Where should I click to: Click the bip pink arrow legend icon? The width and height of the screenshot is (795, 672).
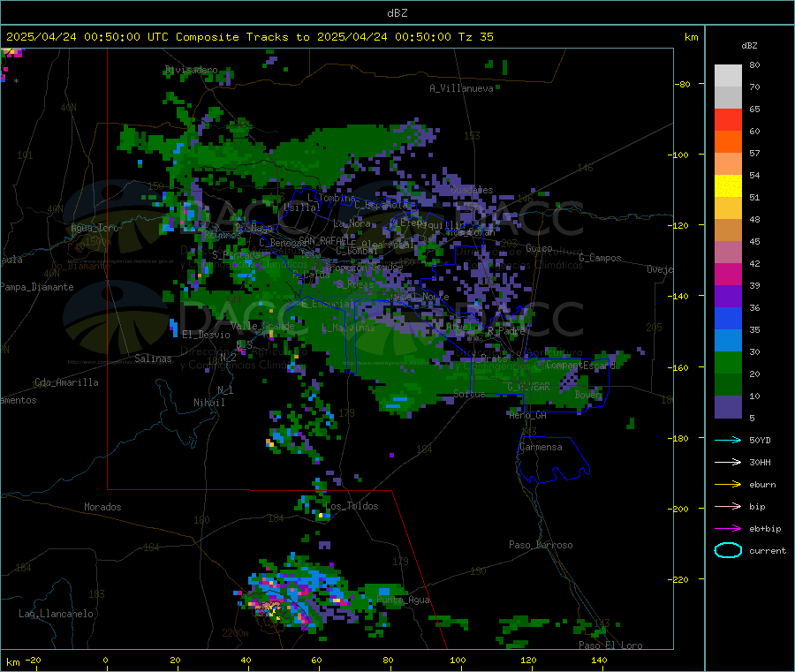(x=728, y=506)
